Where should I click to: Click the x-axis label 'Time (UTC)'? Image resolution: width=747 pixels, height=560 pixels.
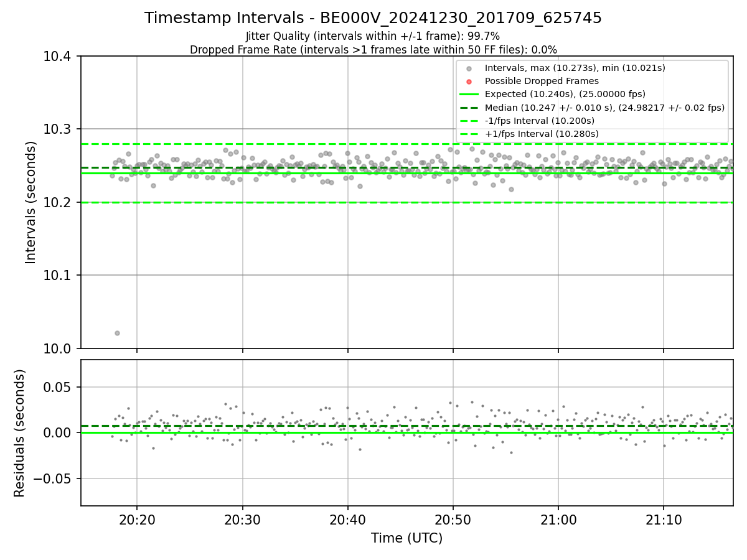point(406,538)
